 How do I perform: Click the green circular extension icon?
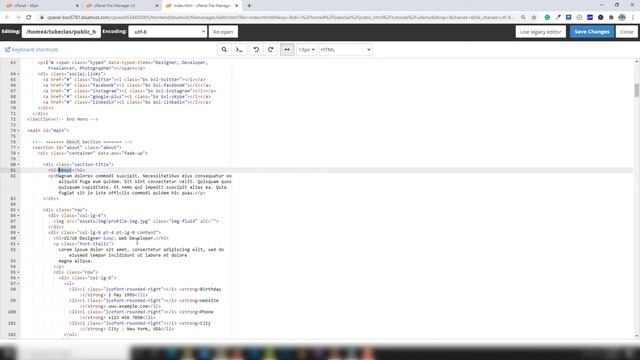click(x=547, y=17)
